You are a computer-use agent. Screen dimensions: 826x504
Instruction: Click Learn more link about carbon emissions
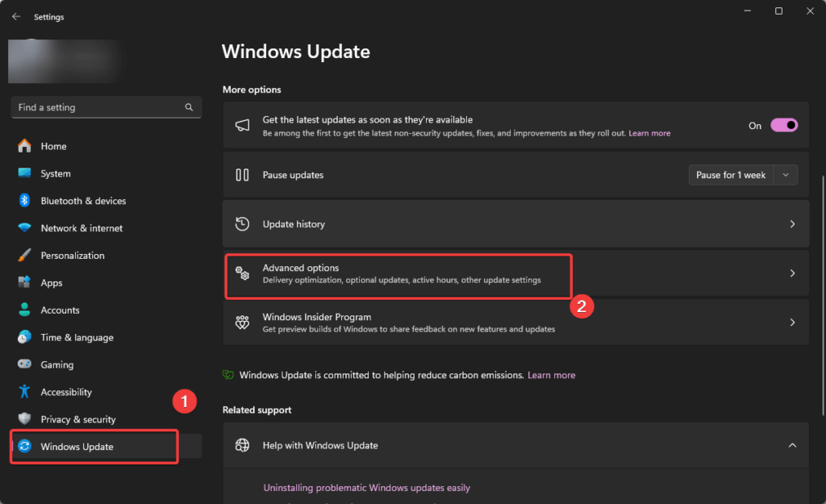click(552, 375)
